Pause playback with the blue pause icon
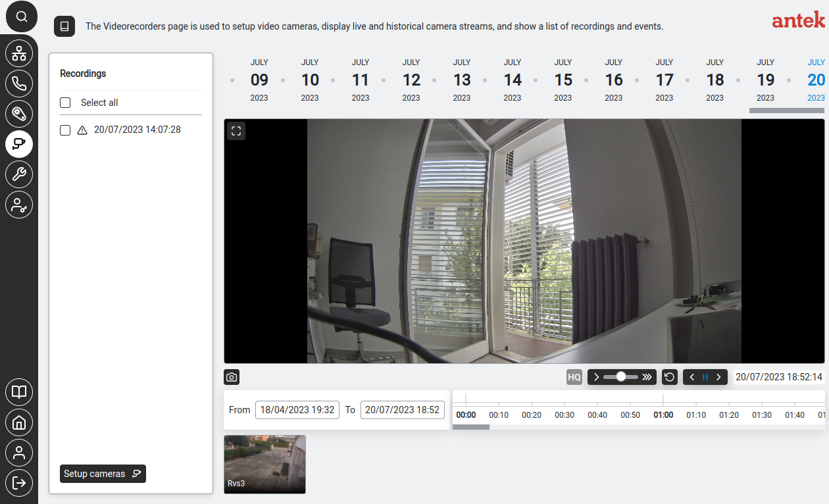829x504 pixels. tap(705, 377)
